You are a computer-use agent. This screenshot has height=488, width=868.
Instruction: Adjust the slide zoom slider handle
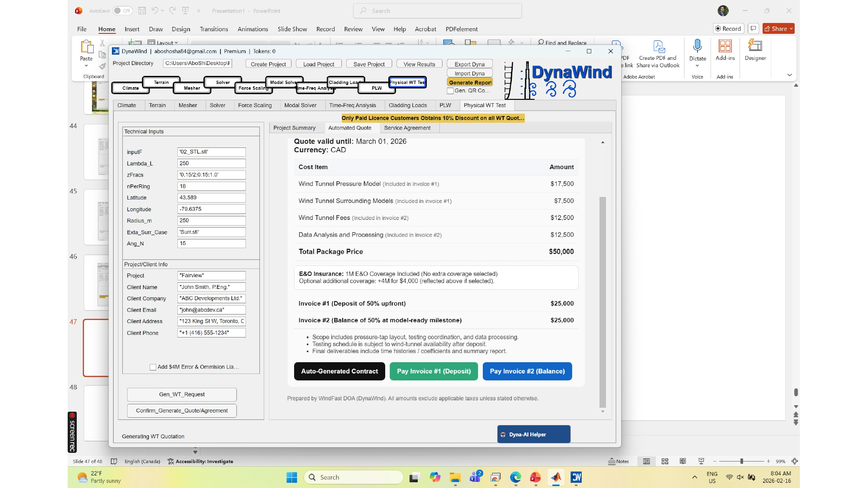tap(741, 462)
